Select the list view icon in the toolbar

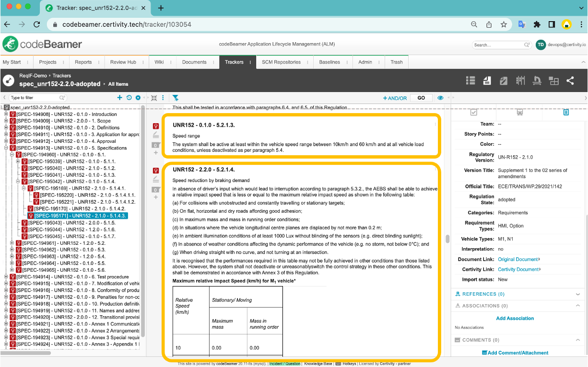470,80
